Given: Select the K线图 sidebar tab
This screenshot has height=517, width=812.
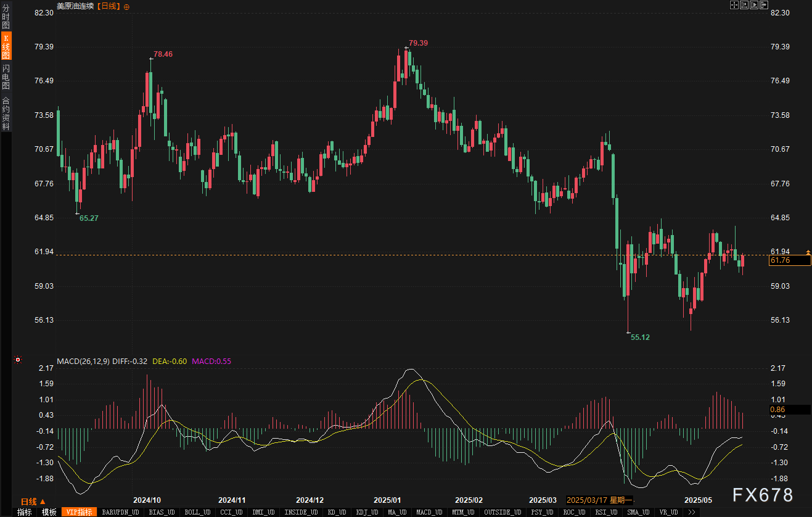Looking at the screenshot, I should (6, 46).
